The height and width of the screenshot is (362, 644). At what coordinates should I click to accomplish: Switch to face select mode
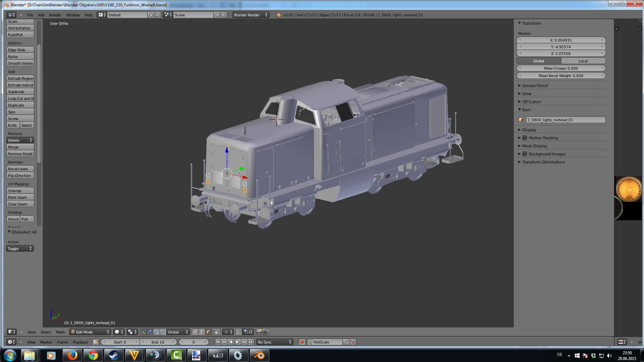(x=208, y=332)
